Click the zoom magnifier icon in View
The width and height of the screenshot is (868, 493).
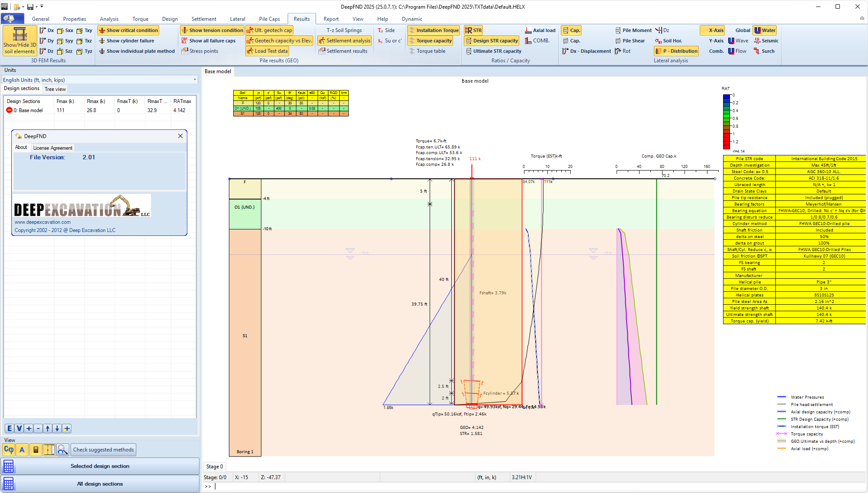pos(62,450)
